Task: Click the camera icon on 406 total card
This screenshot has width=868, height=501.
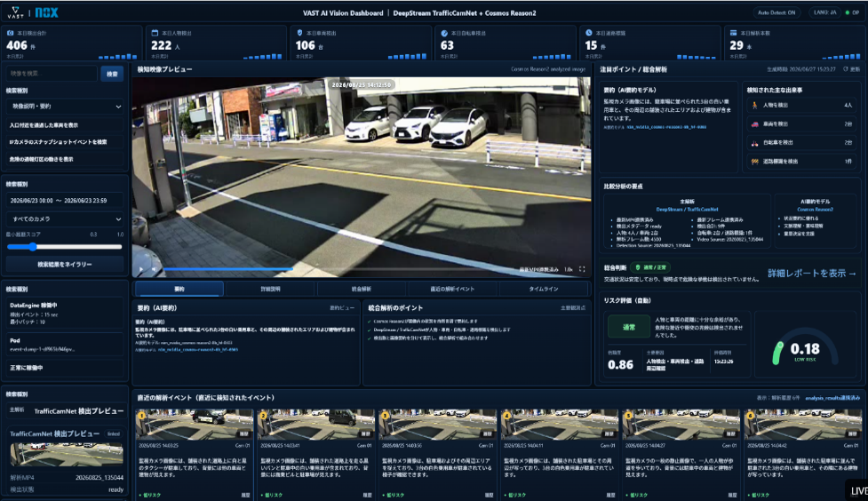Action: click(10, 33)
